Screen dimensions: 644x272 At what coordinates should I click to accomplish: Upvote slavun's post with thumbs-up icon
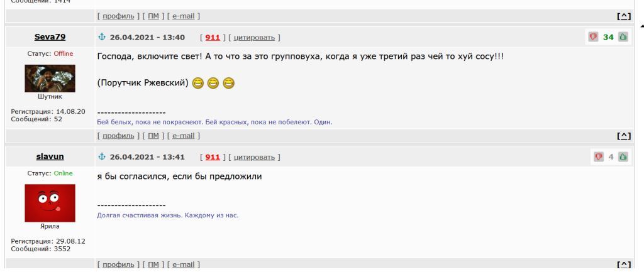[x=623, y=156]
